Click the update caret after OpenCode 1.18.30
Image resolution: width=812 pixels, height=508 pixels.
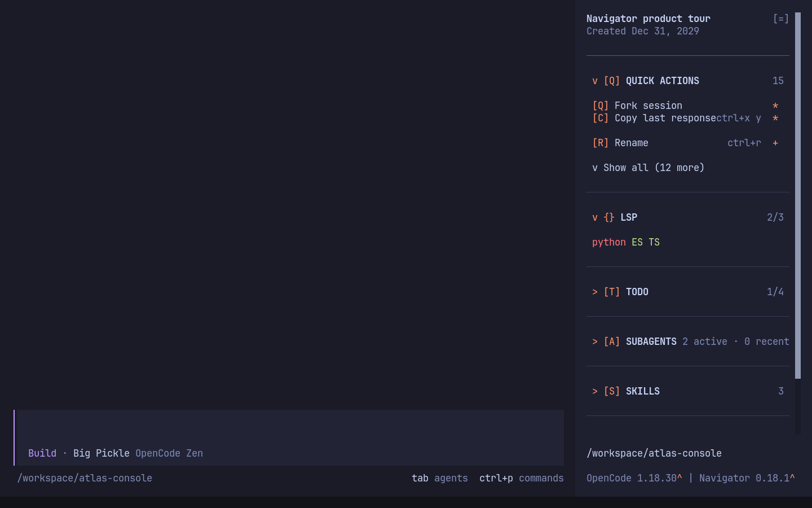[x=679, y=478]
